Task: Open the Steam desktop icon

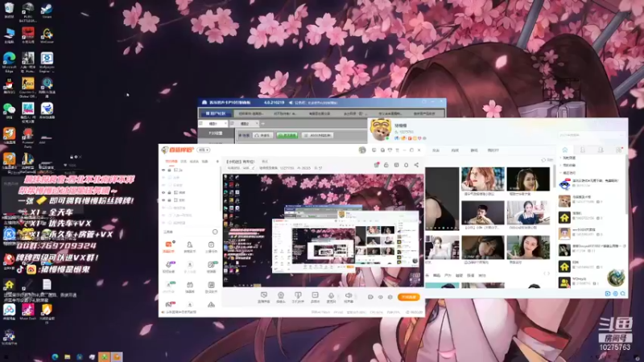Action: (x=47, y=8)
